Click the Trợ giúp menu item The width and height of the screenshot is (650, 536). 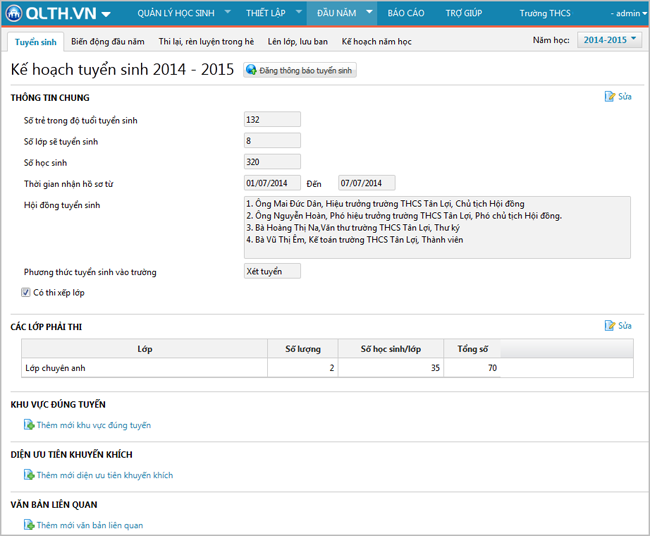click(x=463, y=14)
